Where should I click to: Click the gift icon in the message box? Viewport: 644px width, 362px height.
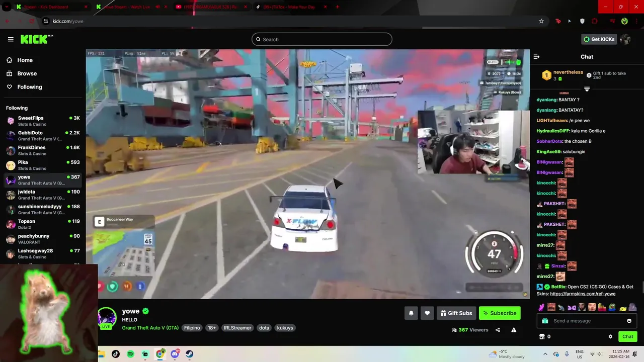pyautogui.click(x=545, y=321)
